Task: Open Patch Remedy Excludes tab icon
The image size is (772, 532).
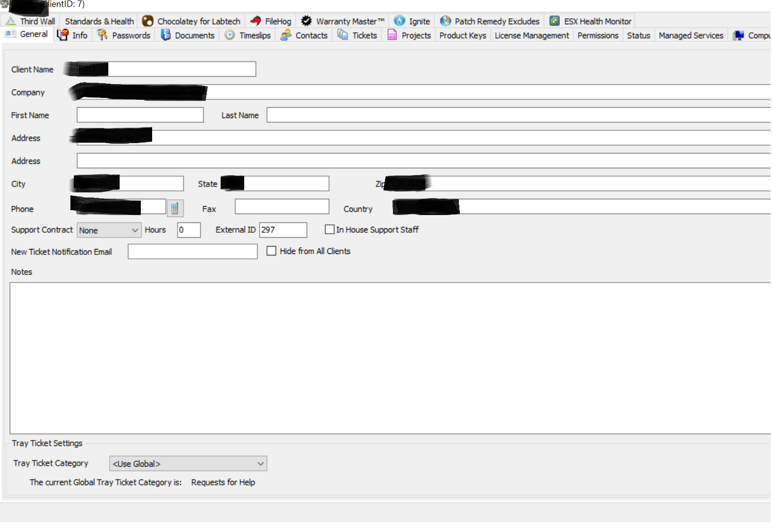Action: (446, 21)
